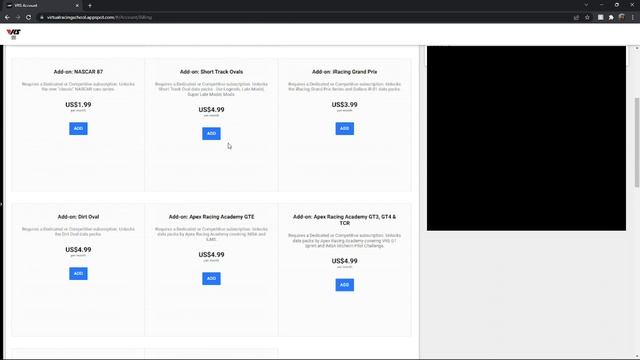Image resolution: width=640 pixels, height=360 pixels.
Task: Click the site padlock icon in address bar
Action: coord(42,18)
